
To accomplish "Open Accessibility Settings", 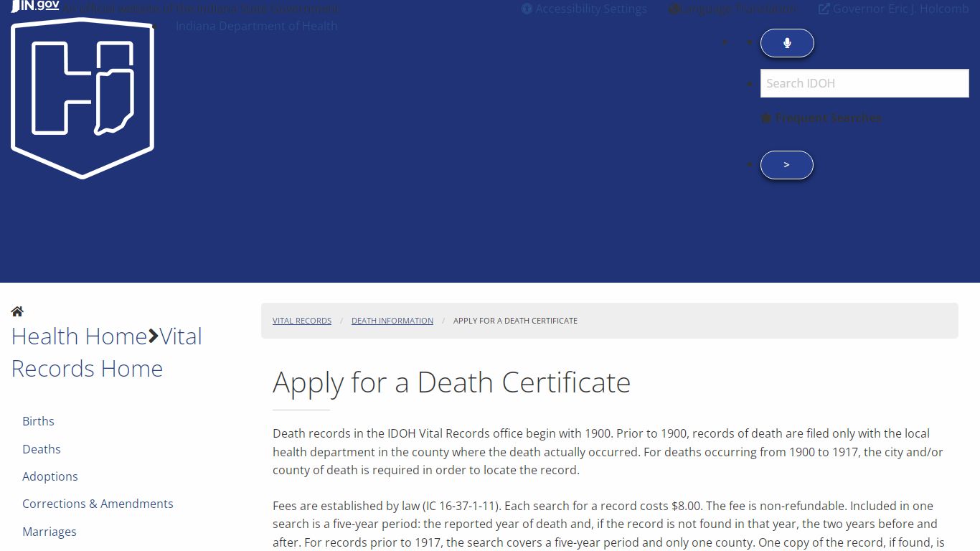I will [x=584, y=9].
